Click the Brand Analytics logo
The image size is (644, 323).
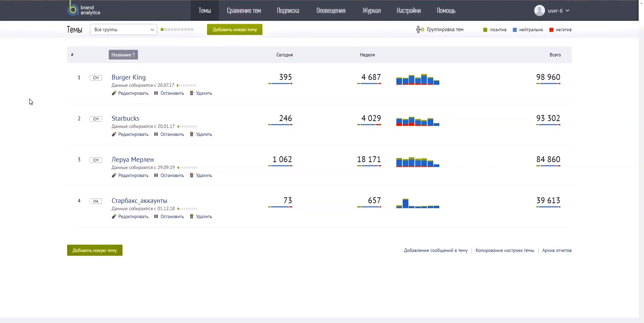[84, 9]
